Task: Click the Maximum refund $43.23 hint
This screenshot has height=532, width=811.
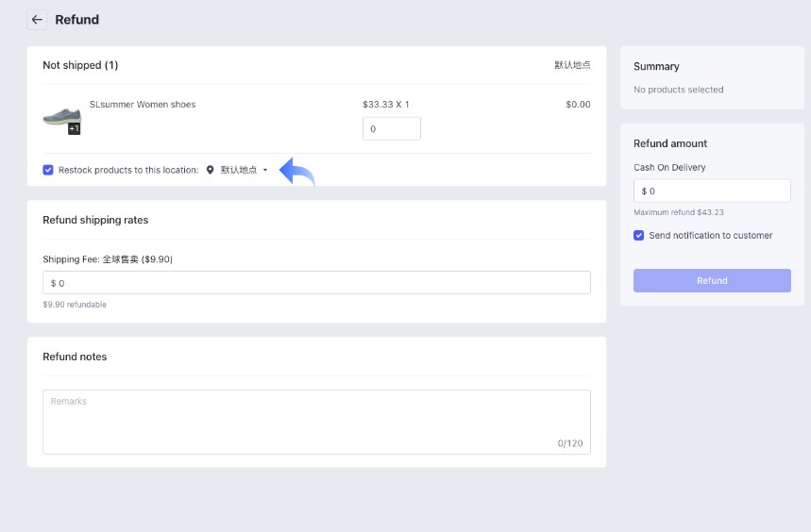Action: click(679, 212)
